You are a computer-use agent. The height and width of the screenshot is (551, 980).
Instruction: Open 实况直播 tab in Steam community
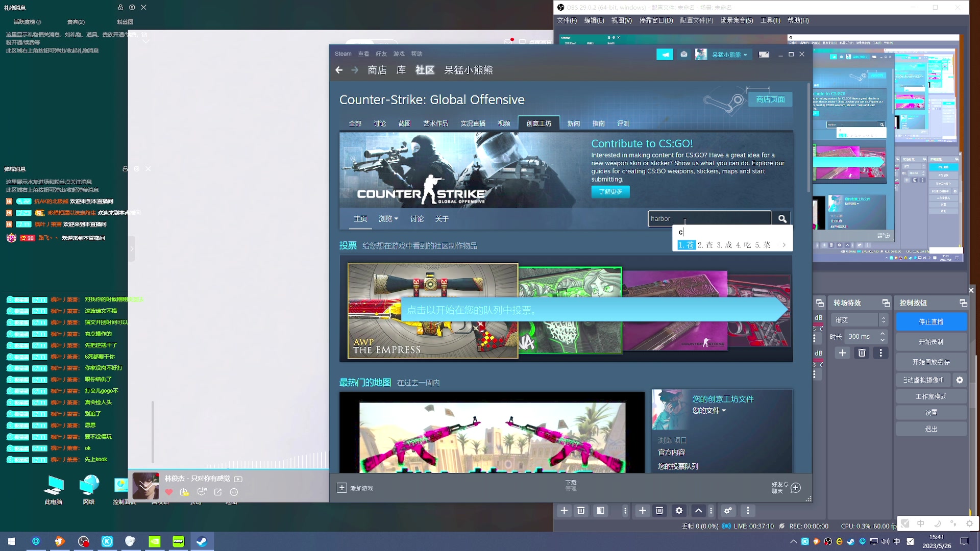click(x=473, y=123)
